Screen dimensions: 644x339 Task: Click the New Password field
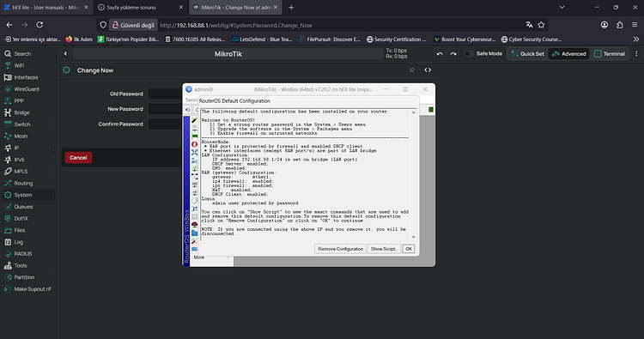click(x=166, y=109)
